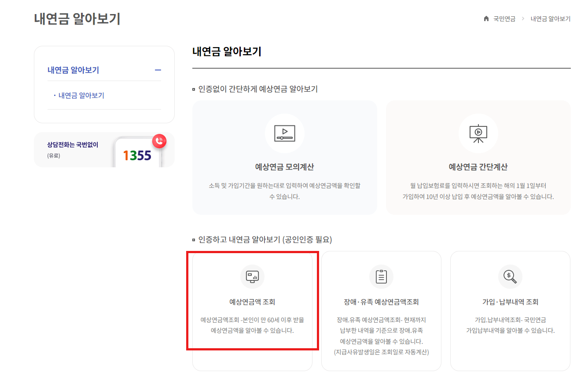Click the monitor icon in 예상연금액 조회 card
This screenshot has height=372, width=588.
pyautogui.click(x=252, y=276)
